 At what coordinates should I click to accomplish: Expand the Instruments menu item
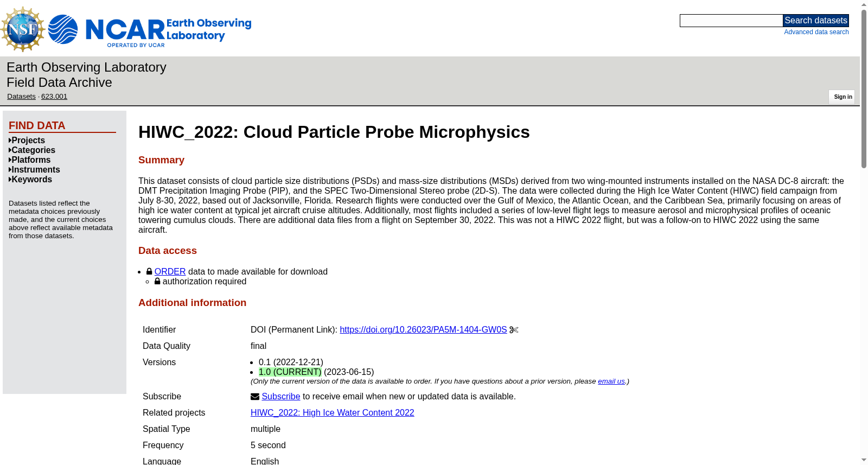[34, 170]
